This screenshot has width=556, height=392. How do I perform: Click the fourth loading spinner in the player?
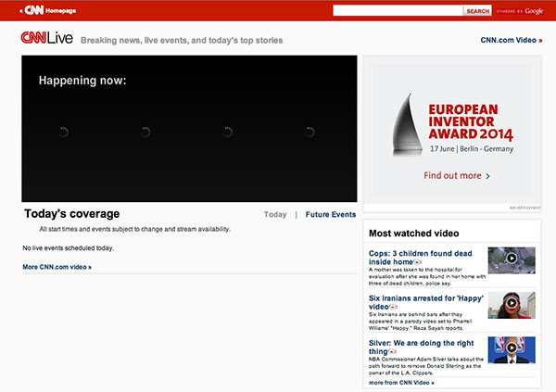tap(310, 132)
